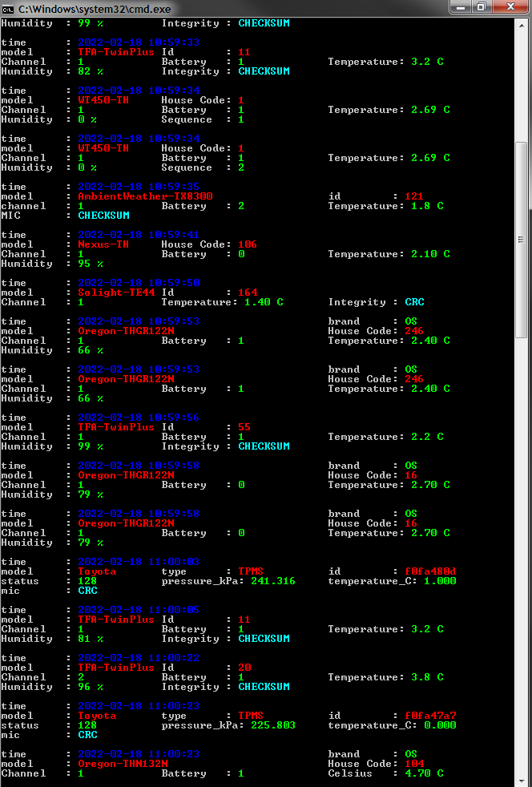Click the MIC value CHECKSUM

click(x=103, y=216)
